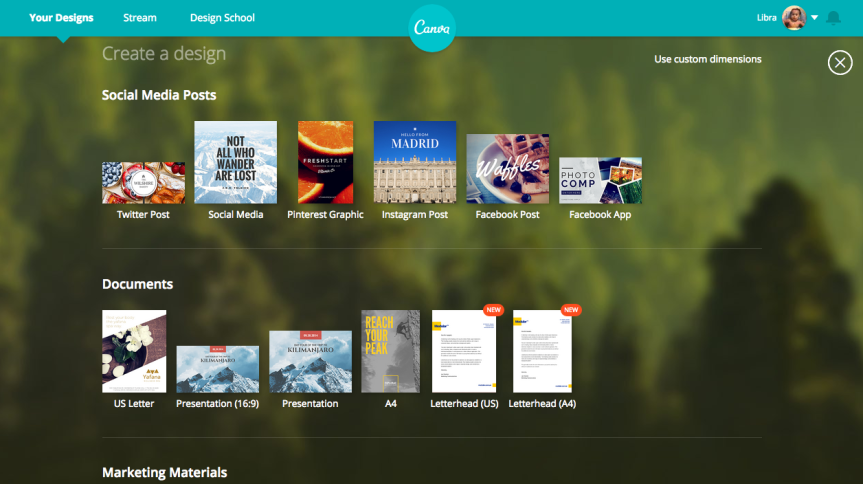Screen dimensions: 863x484
Task: Click the Twitter Post label
Action: pyautogui.click(x=143, y=215)
